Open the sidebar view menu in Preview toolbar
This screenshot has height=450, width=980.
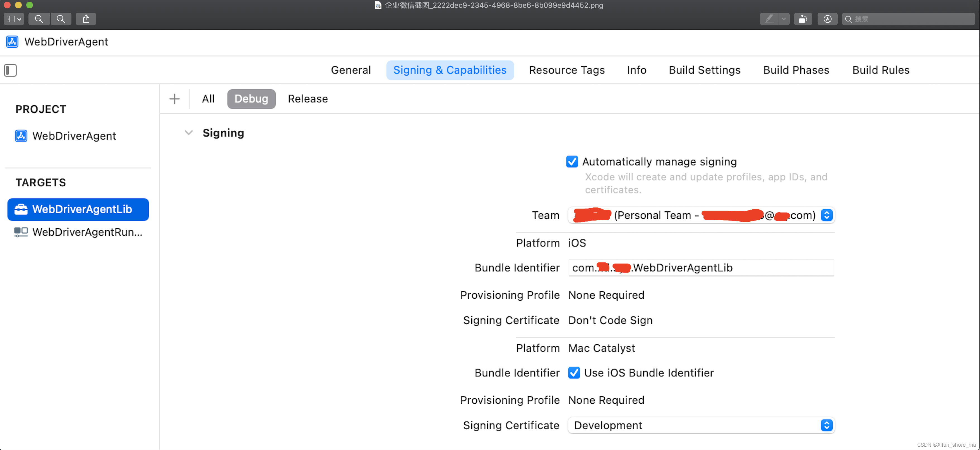14,19
